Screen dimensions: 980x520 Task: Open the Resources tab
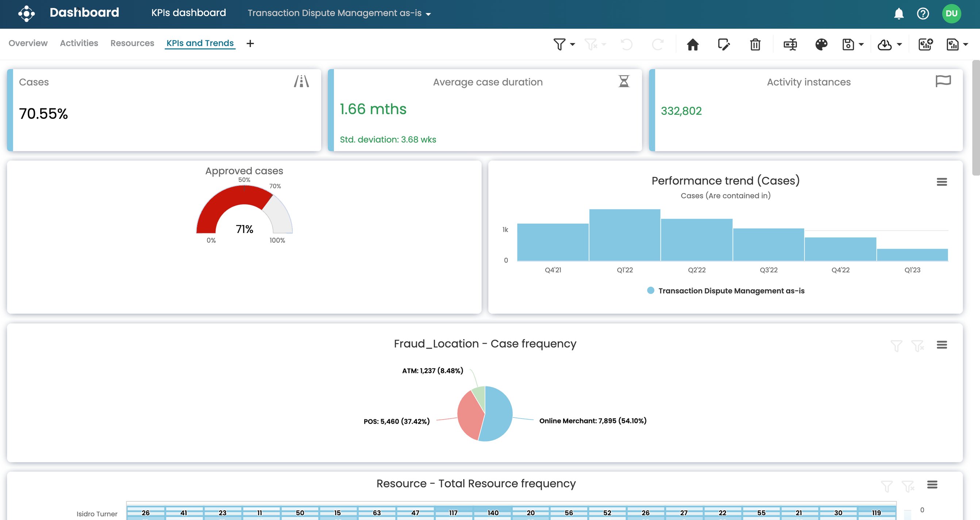132,43
